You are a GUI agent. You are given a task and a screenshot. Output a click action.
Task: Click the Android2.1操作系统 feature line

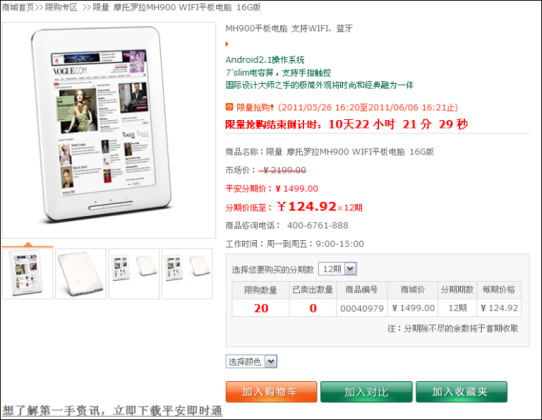(265, 60)
